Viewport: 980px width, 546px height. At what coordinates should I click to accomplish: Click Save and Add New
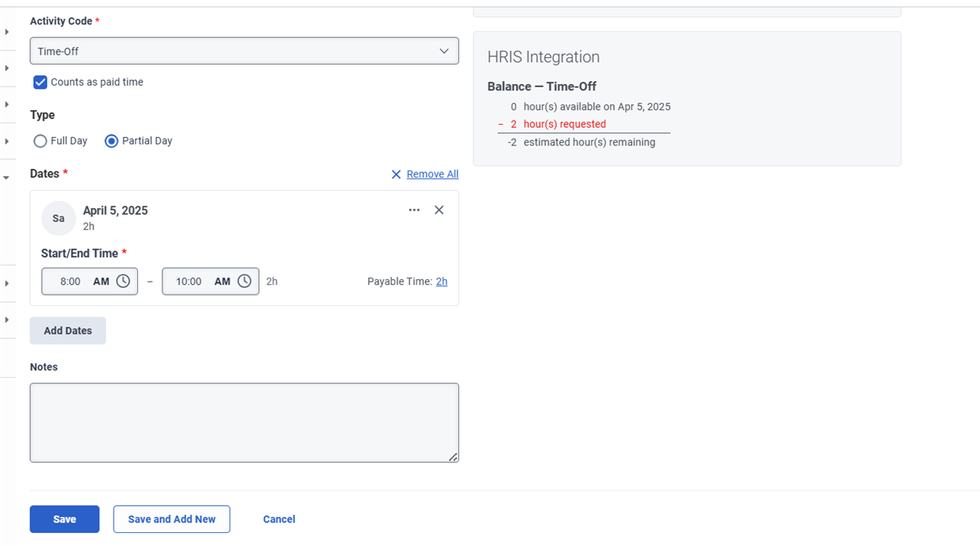(171, 519)
